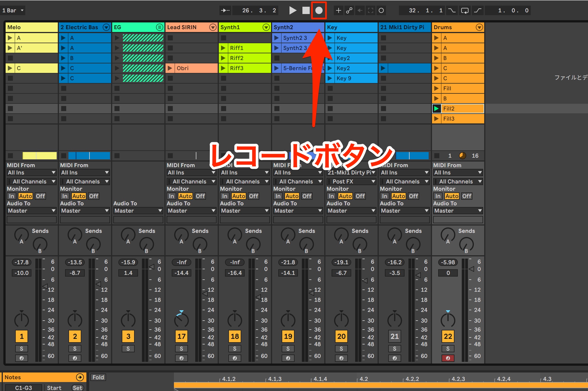
Task: Solo the Drums track with S button
Action: click(x=448, y=349)
